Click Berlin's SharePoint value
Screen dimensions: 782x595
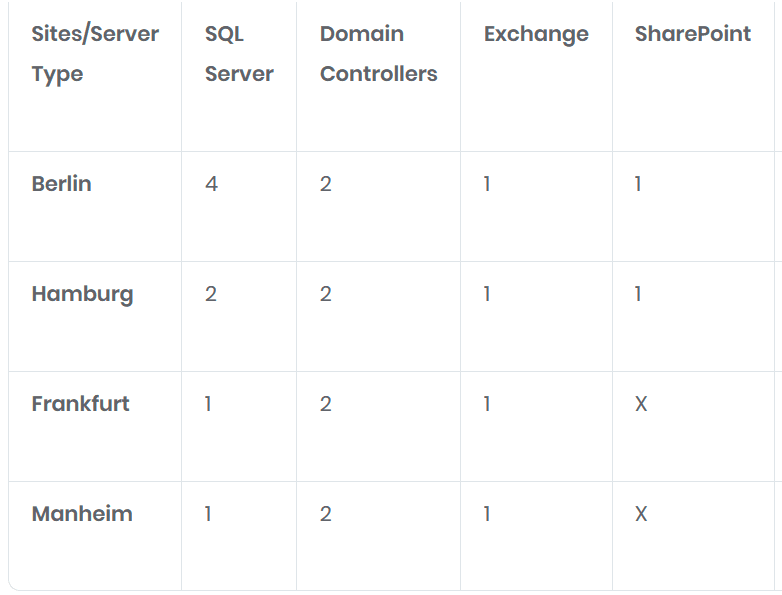click(x=638, y=184)
